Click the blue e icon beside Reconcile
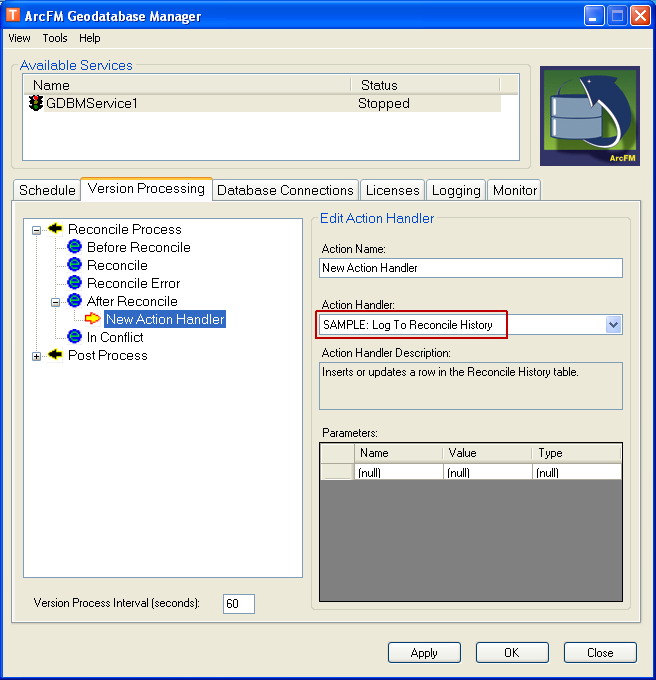This screenshot has height=680, width=656. pos(75,265)
